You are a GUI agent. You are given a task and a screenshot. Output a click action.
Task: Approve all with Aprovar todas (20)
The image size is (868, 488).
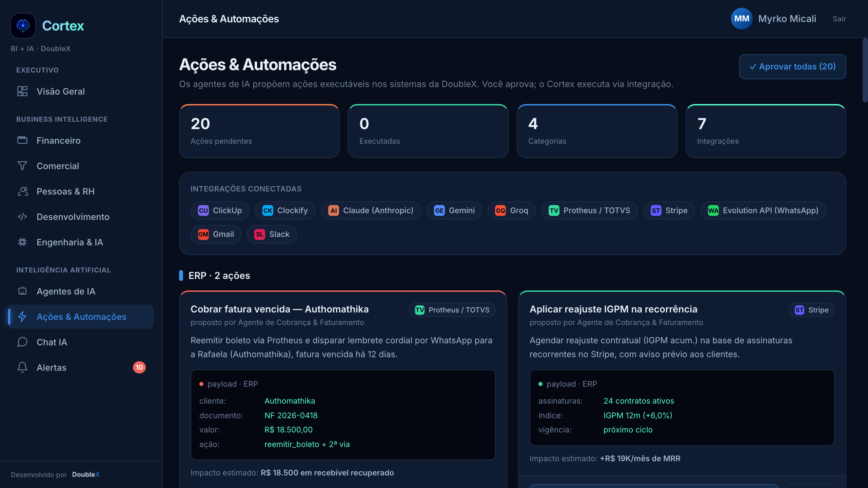point(792,66)
